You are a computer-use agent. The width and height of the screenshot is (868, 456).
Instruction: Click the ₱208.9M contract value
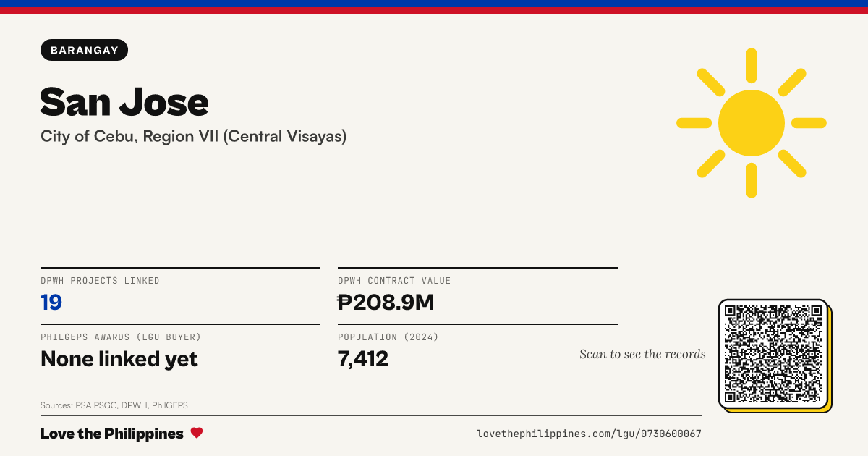tap(386, 303)
